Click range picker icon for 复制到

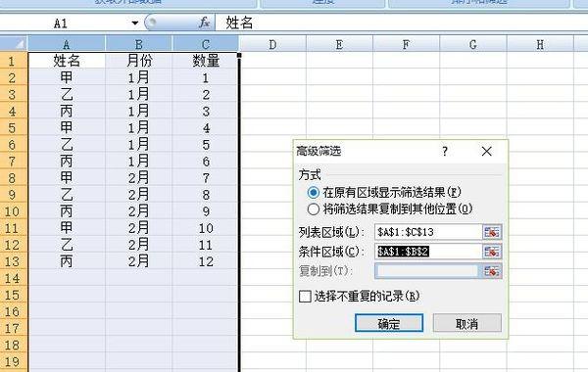coord(492,271)
